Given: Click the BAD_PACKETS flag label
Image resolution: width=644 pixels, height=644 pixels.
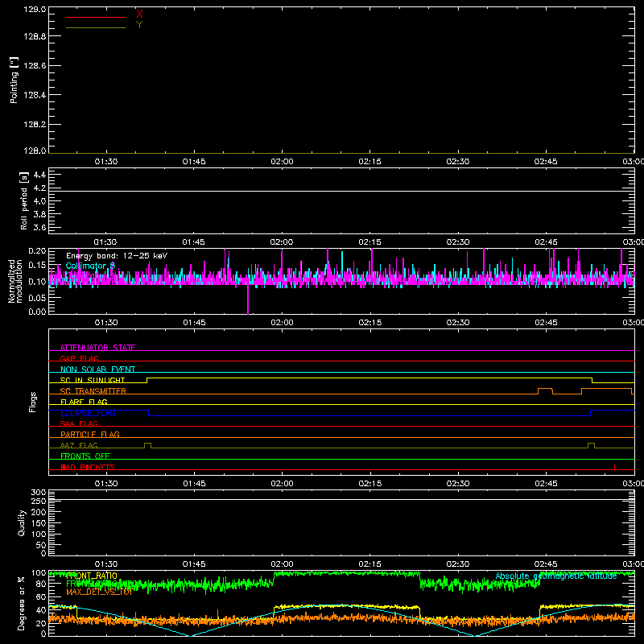Looking at the screenshot, I should (88, 467).
